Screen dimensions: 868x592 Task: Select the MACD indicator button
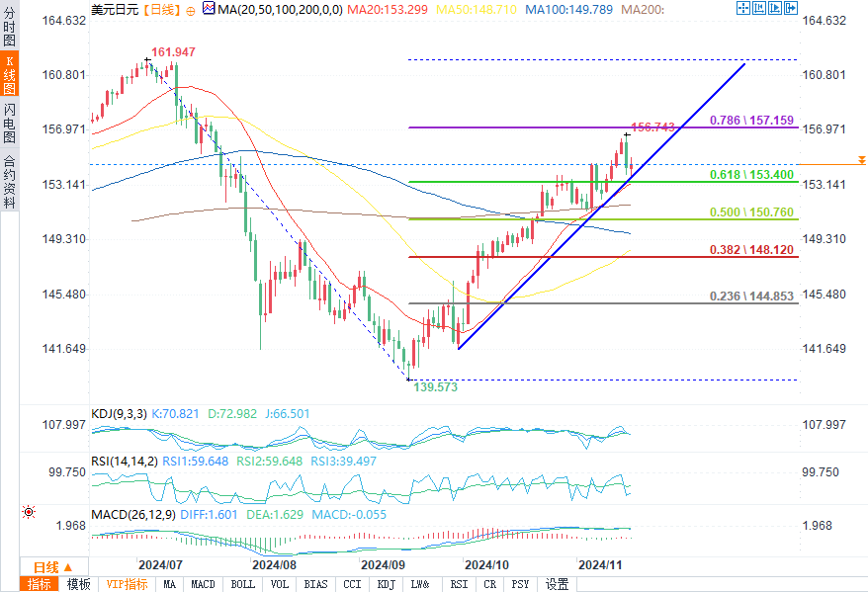pyautogui.click(x=203, y=584)
